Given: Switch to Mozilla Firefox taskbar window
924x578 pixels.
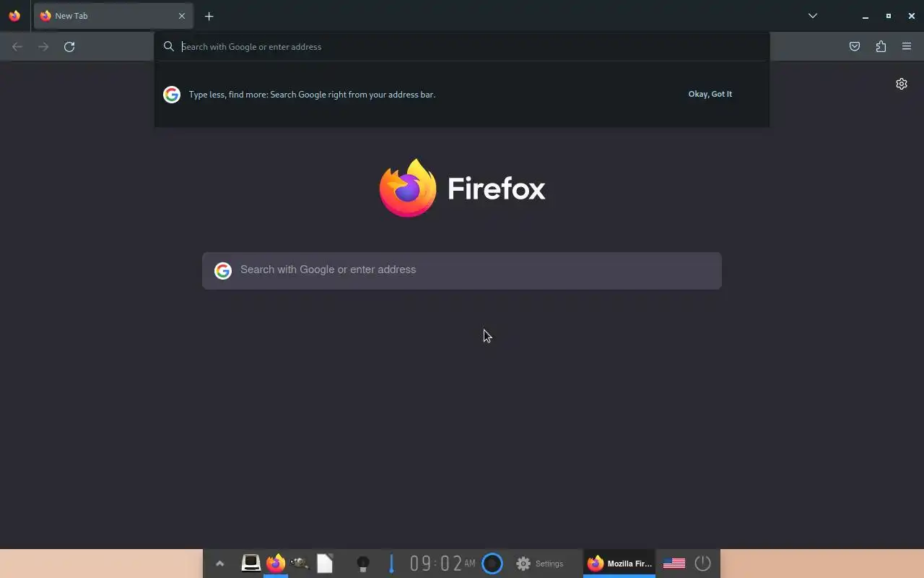Looking at the screenshot, I should point(619,564).
